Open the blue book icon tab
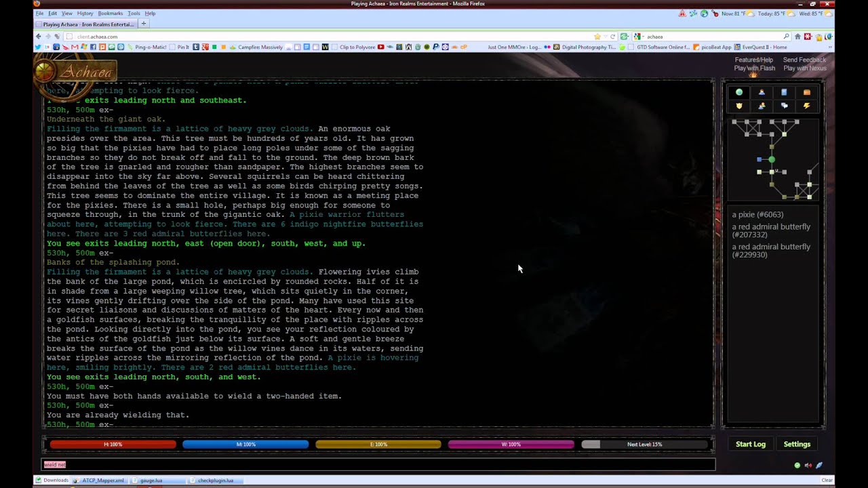 click(784, 92)
